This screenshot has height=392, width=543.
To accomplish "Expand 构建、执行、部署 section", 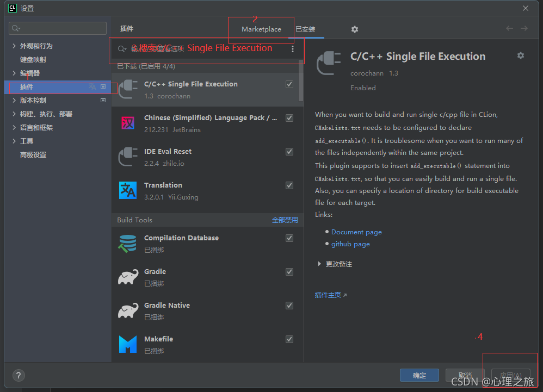I will click(x=14, y=114).
